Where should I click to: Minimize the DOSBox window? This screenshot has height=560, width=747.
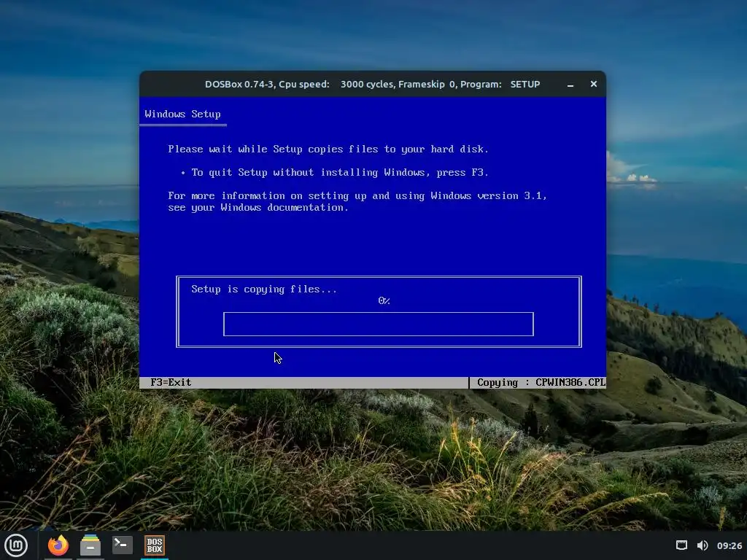pyautogui.click(x=570, y=85)
